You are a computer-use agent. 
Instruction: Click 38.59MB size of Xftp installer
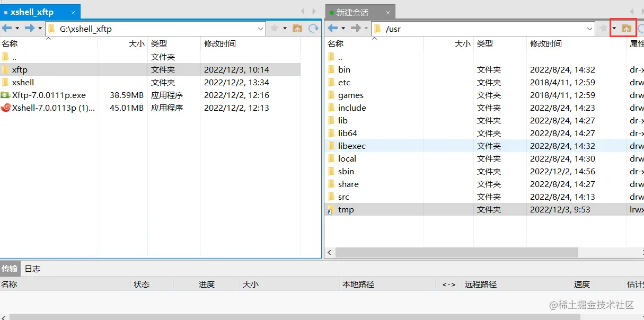[x=127, y=95]
